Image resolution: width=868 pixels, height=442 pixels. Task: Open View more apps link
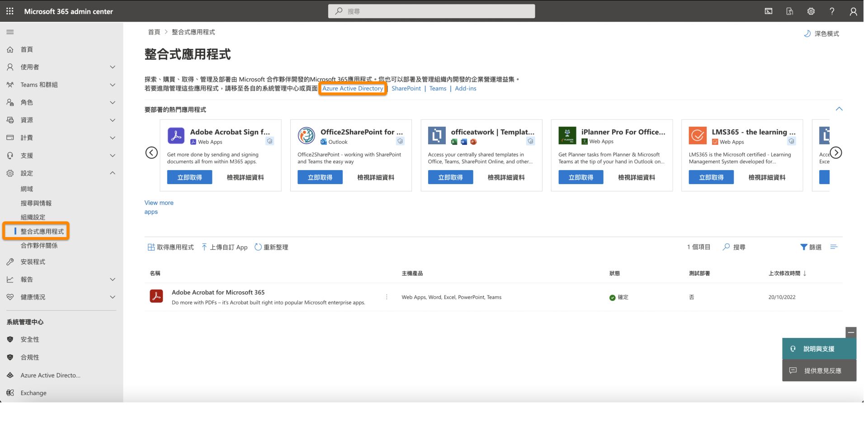[x=159, y=207]
